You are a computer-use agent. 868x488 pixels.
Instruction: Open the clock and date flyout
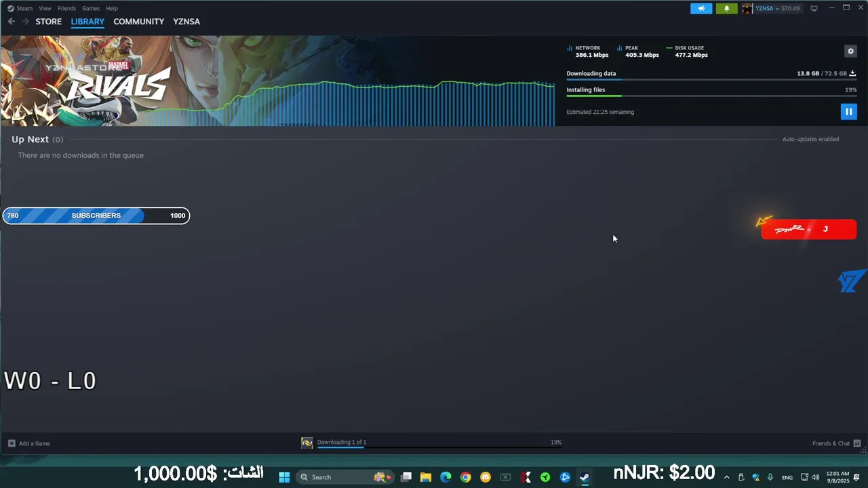point(837,477)
